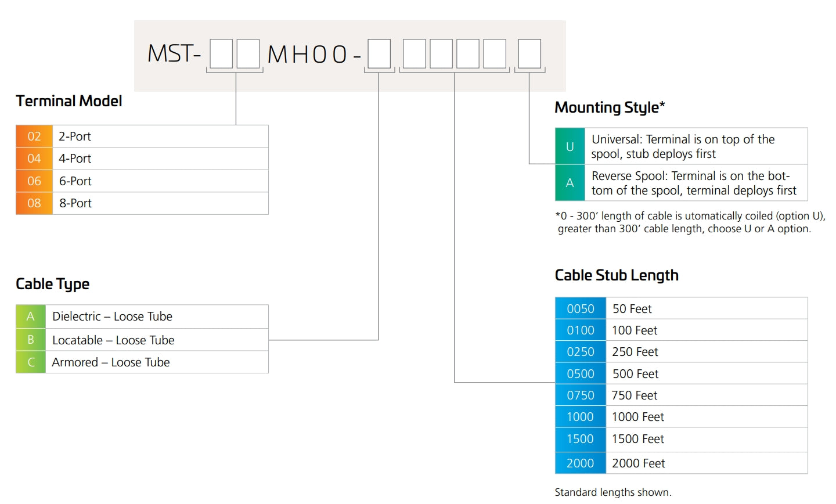Click the Terminal Model heading
836x504 pixels.
pos(69,101)
